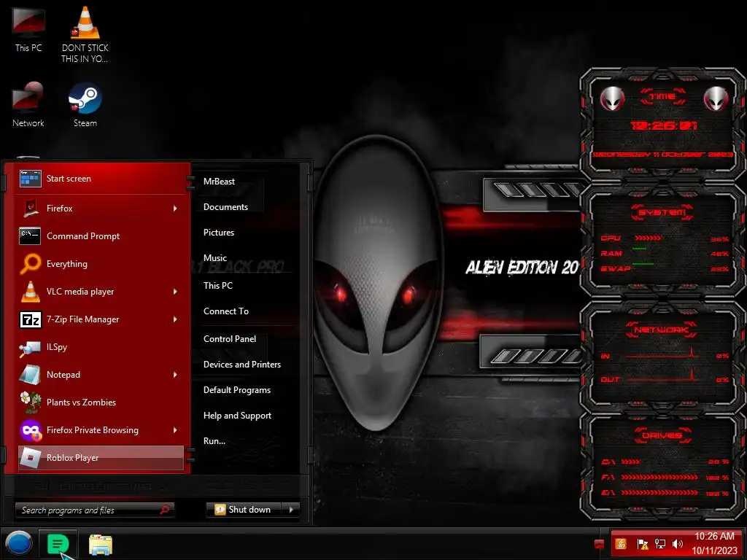Viewport: 747px width, 560px height.
Task: Open Control Panel
Action: (x=230, y=339)
